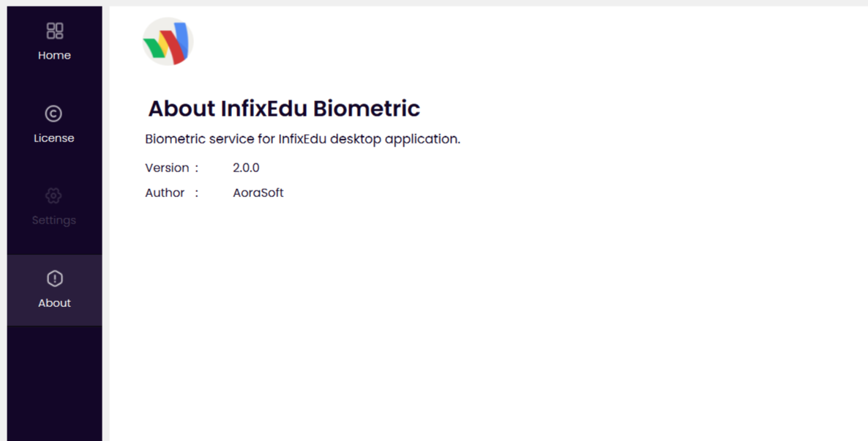868x441 pixels.
Task: Click the colorful InfixEdu logo image
Action: (x=168, y=42)
